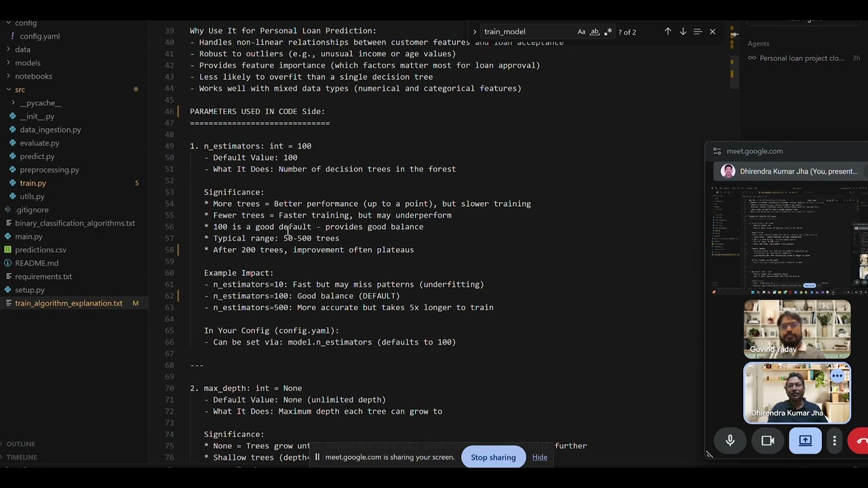868x488 pixels.
Task: Click the present screen button in Meet
Action: pos(805,441)
